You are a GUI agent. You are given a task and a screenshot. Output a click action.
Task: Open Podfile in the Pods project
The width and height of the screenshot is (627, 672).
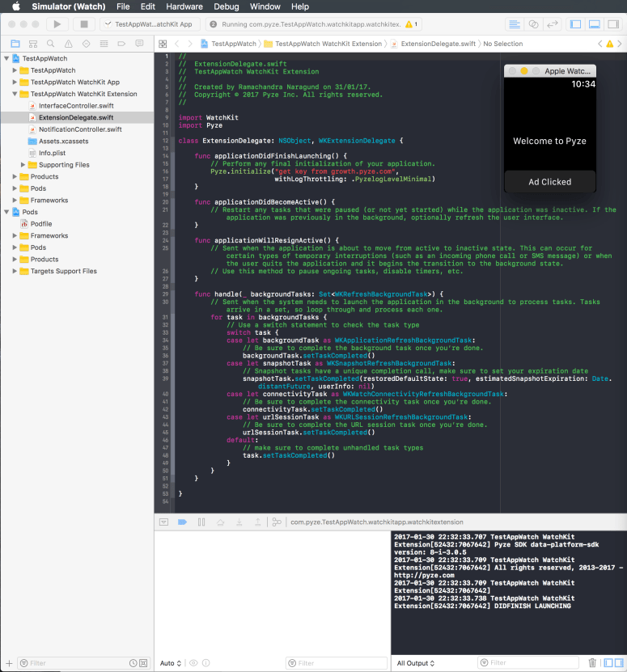(40, 224)
